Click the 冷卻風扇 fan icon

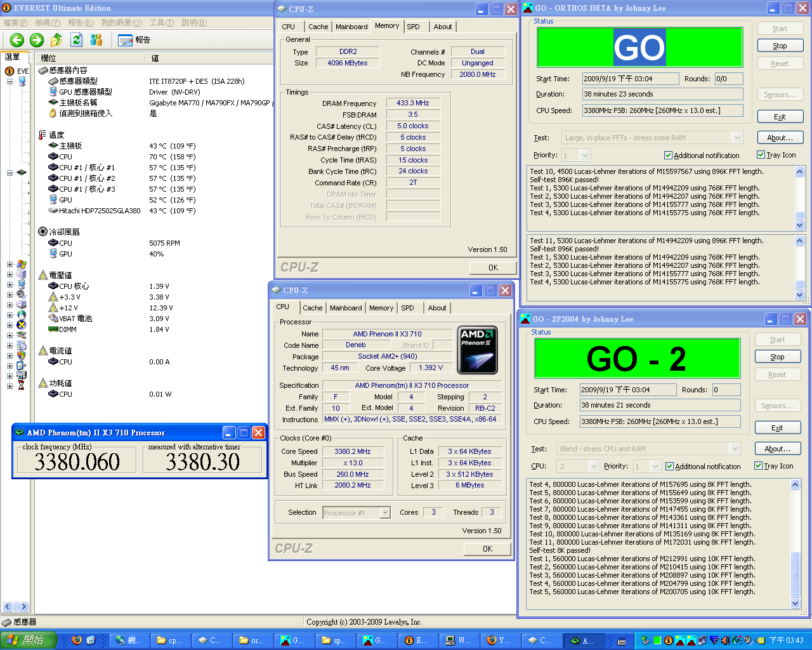pyautogui.click(x=43, y=232)
